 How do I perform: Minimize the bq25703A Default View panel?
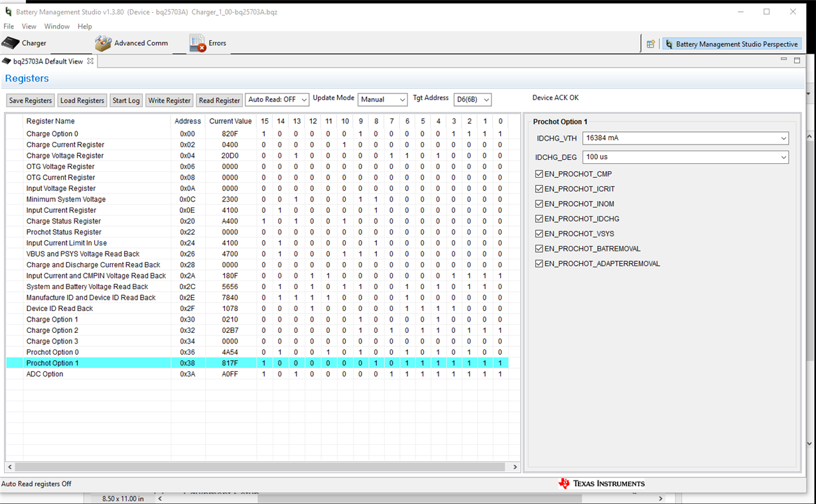pyautogui.click(x=783, y=60)
